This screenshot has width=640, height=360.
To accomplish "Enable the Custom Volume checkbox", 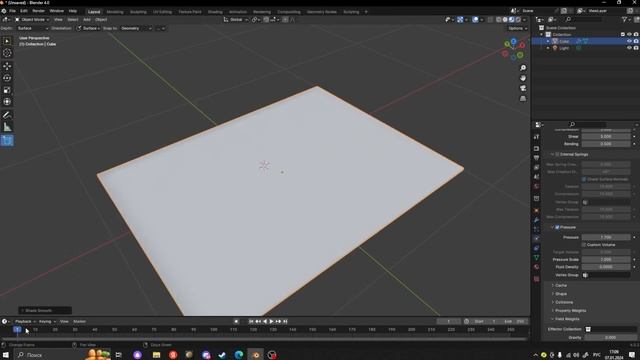I will (584, 245).
